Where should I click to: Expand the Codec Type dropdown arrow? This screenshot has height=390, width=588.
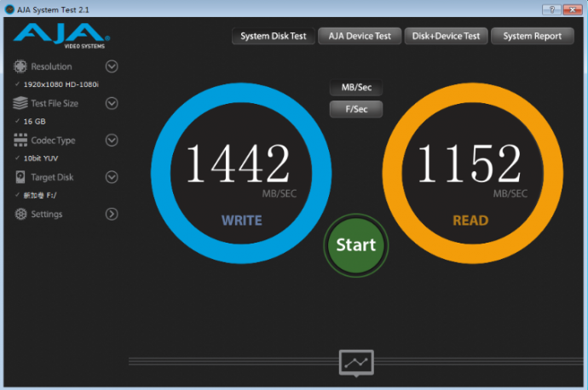(x=112, y=141)
